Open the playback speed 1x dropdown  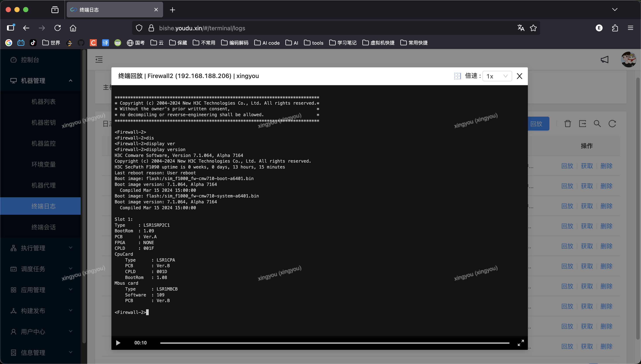pos(497,76)
